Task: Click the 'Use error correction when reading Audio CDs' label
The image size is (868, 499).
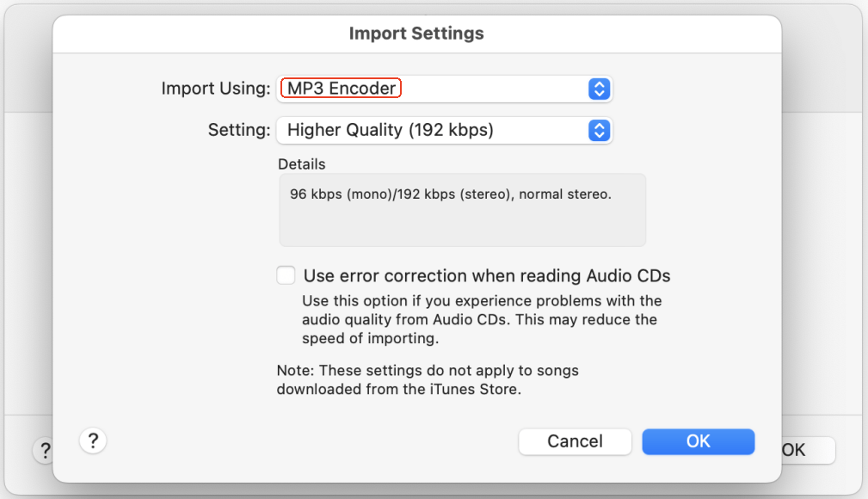Action: (x=487, y=276)
